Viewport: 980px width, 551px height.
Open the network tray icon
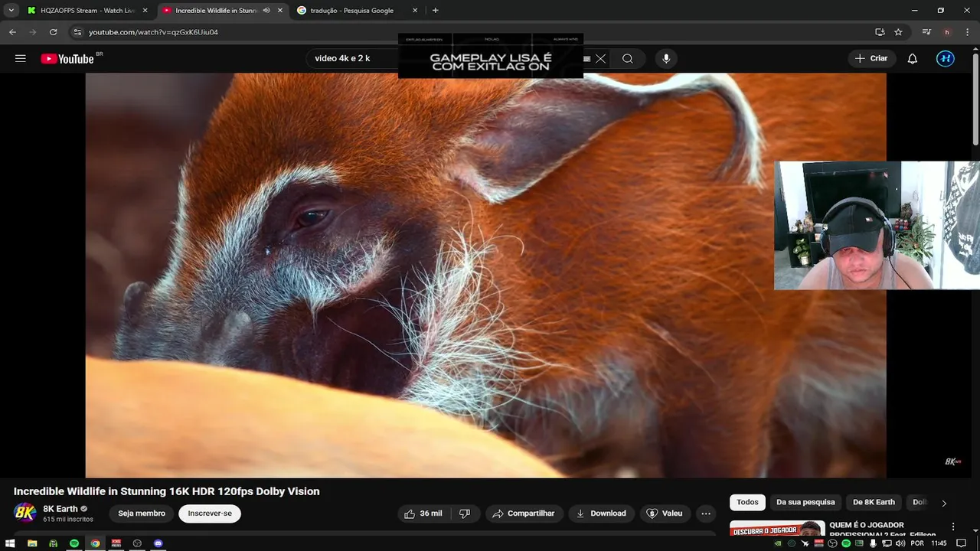887,543
